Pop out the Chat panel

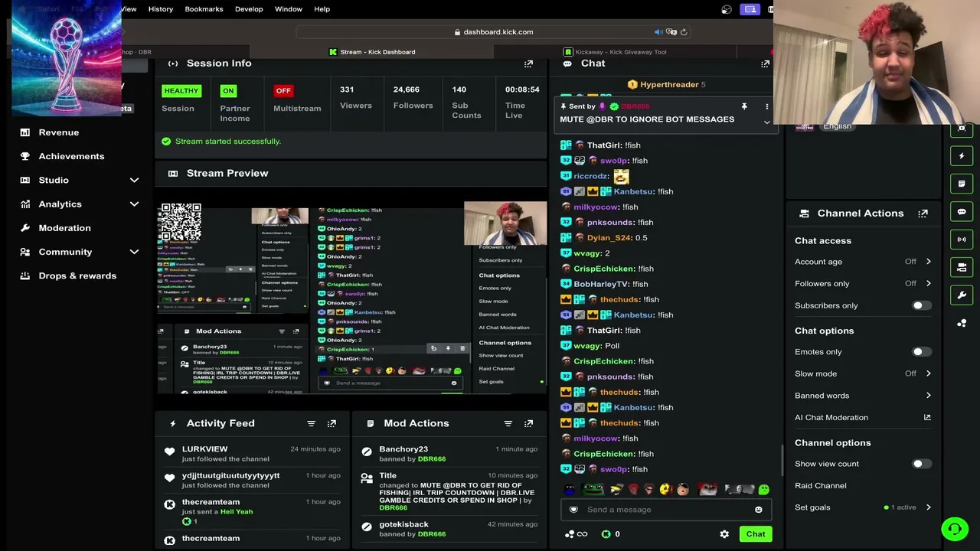(765, 64)
